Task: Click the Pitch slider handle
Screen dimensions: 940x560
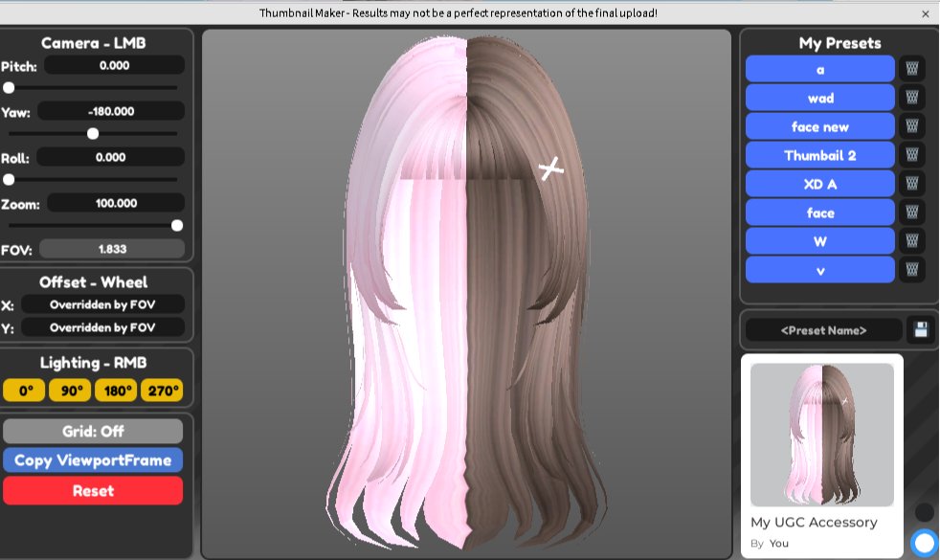Action: click(9, 87)
